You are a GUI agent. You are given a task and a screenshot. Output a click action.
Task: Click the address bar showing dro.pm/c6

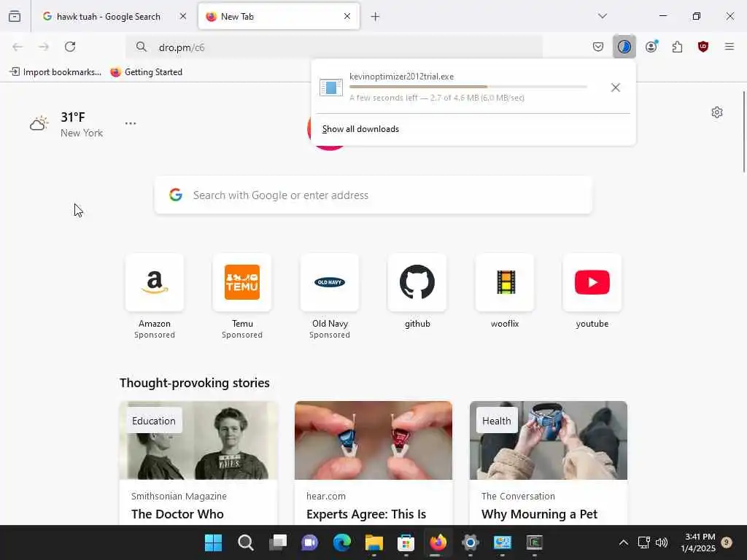pyautogui.click(x=333, y=47)
